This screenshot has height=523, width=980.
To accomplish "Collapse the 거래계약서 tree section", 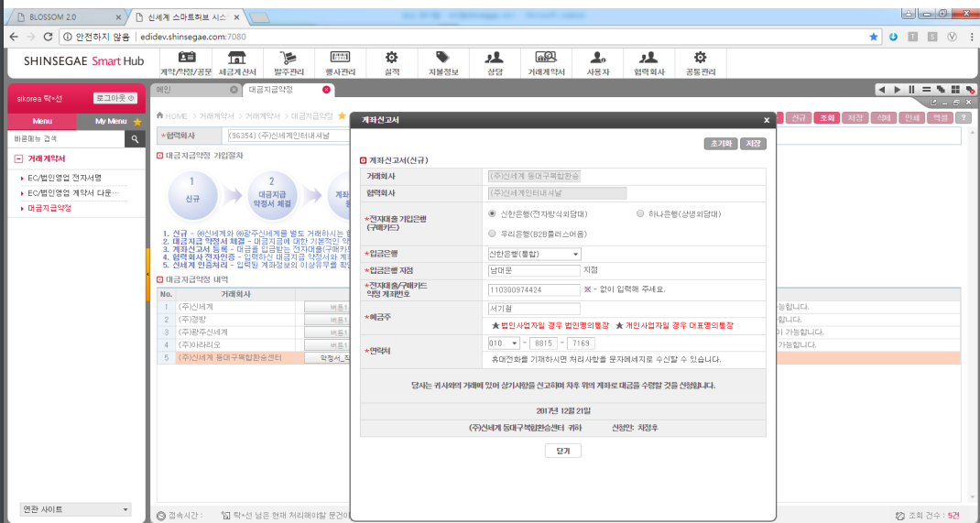I will coord(18,159).
